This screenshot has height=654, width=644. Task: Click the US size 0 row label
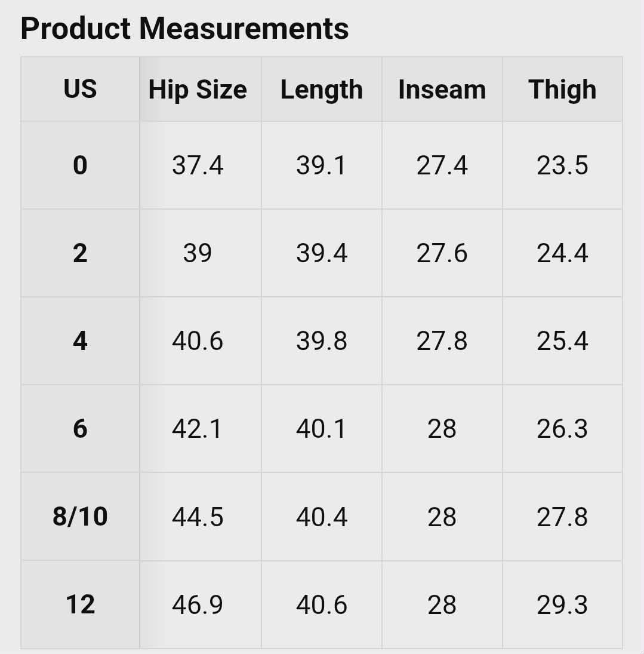point(80,165)
